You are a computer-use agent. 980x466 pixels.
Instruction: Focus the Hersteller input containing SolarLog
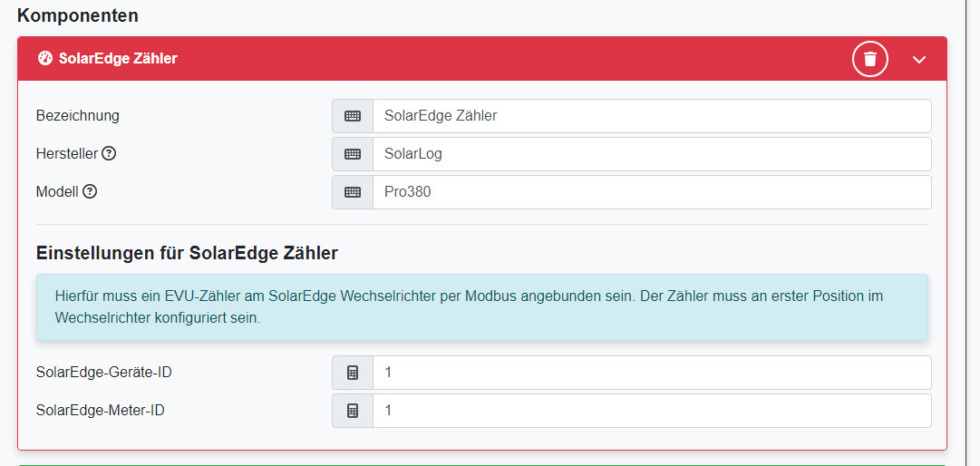pos(652,154)
